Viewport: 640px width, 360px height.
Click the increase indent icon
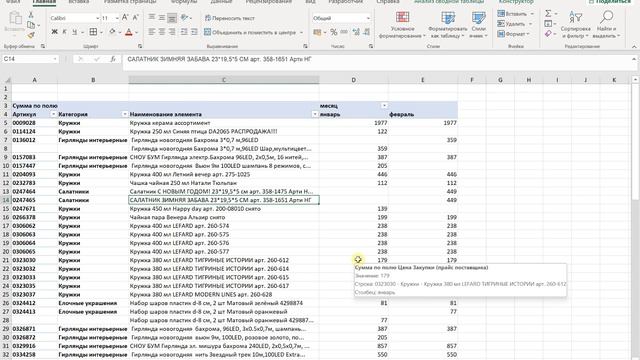[x=194, y=32]
